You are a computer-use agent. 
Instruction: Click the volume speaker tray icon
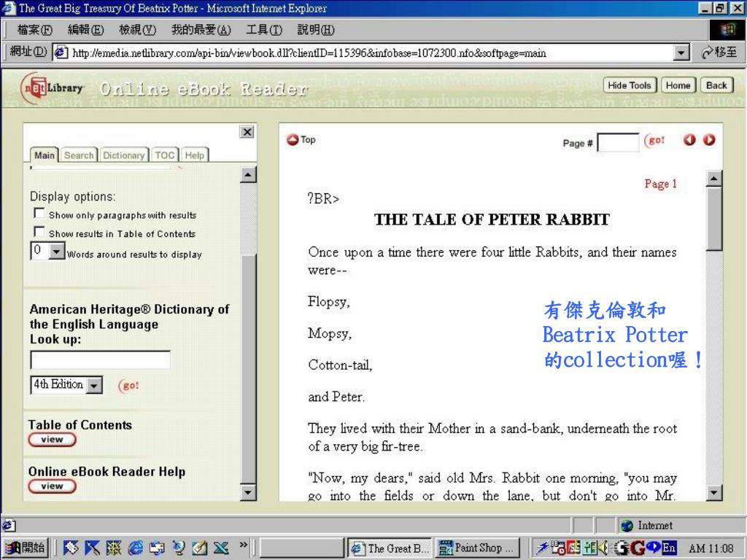pyautogui.click(x=605, y=548)
